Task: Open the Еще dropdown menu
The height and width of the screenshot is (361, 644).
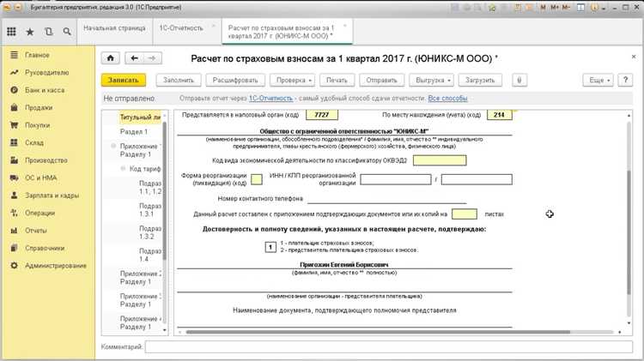Action: (598, 81)
